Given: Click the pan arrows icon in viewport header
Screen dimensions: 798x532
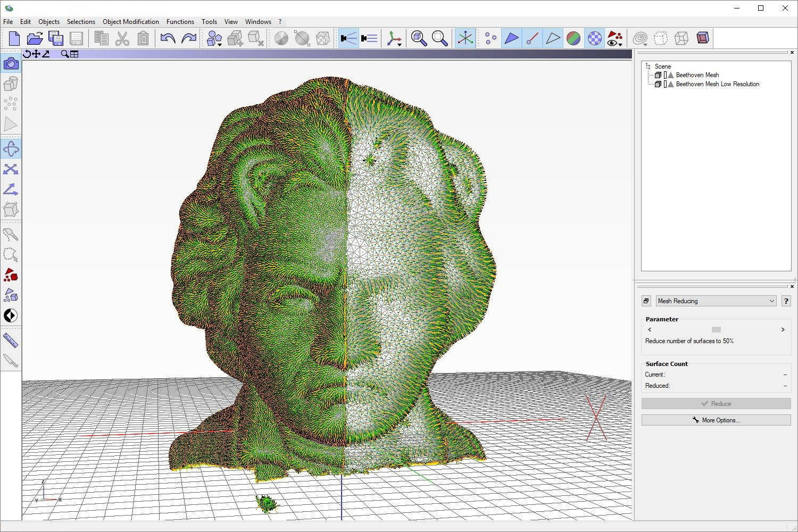Looking at the screenshot, I should 36,54.
